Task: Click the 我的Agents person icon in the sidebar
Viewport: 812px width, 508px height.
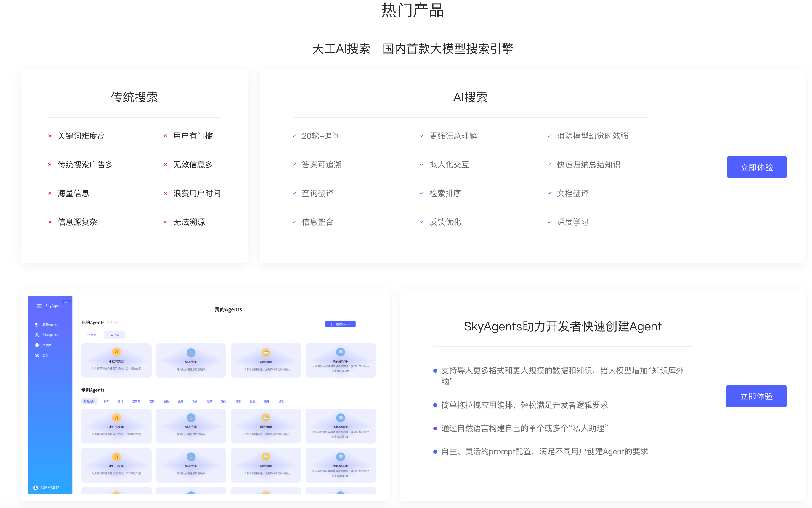Action: [37, 335]
